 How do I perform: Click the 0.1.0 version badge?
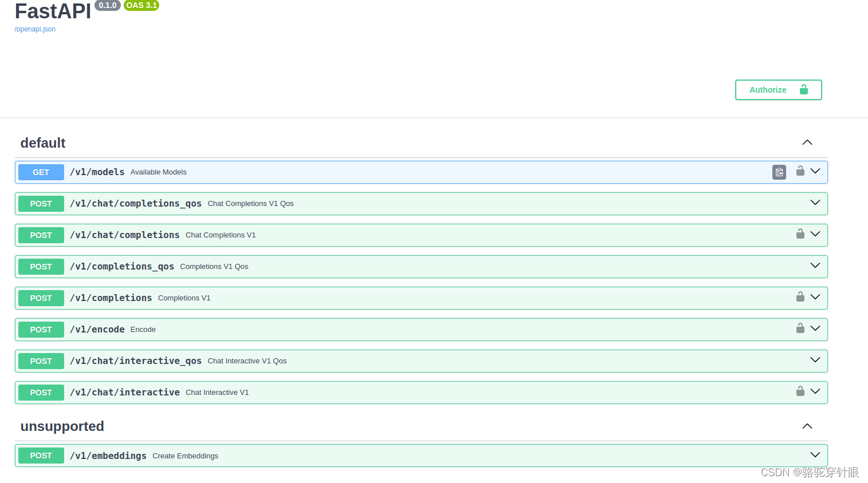[x=108, y=5]
